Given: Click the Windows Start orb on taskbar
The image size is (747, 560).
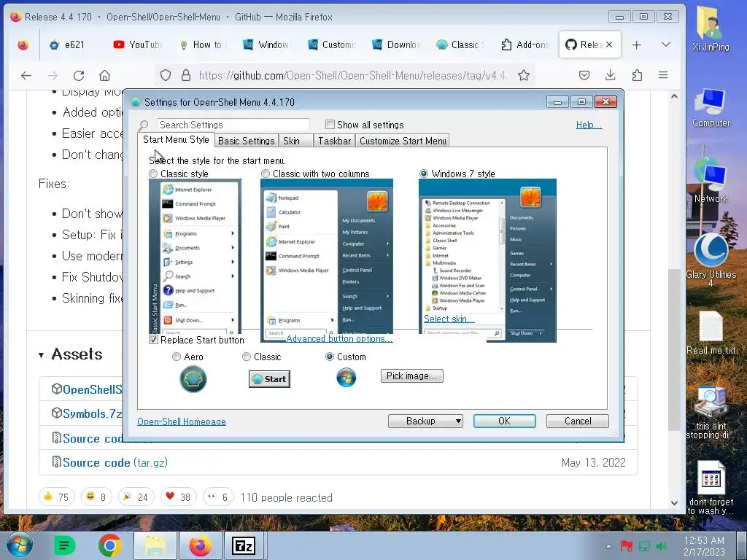Looking at the screenshot, I should 20,544.
